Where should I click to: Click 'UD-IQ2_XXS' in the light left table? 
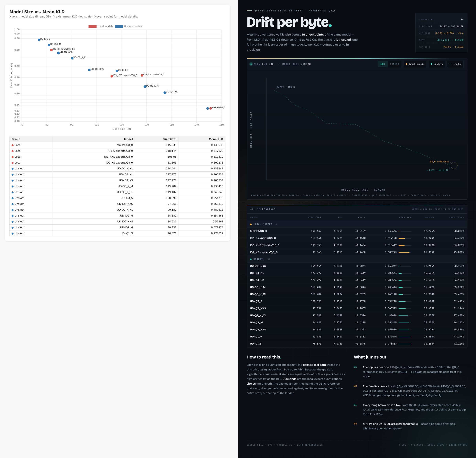(x=125, y=221)
